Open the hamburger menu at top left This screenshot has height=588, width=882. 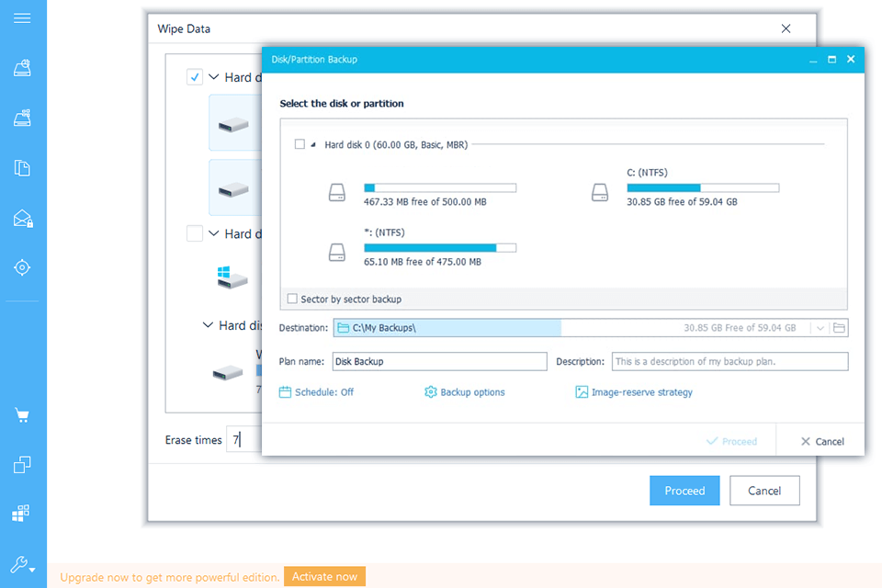(x=23, y=18)
